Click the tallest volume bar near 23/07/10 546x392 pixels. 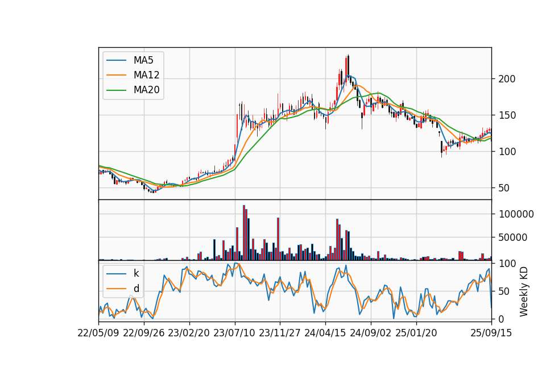[x=244, y=232]
